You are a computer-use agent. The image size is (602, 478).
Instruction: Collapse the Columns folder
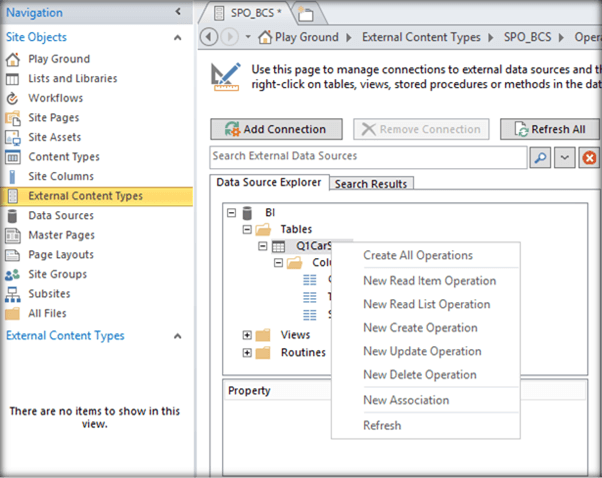point(278,263)
